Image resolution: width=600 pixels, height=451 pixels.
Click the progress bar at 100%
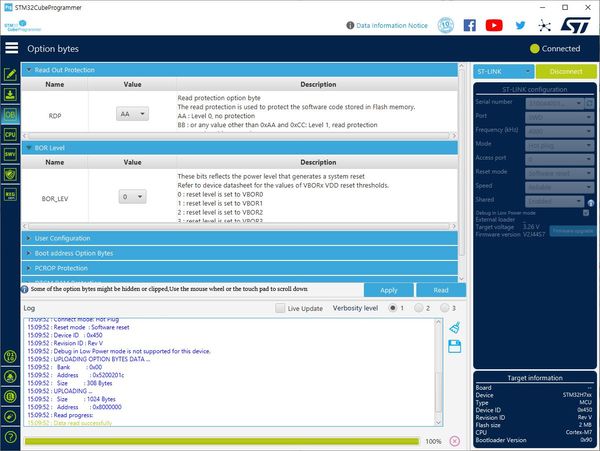coord(222,441)
